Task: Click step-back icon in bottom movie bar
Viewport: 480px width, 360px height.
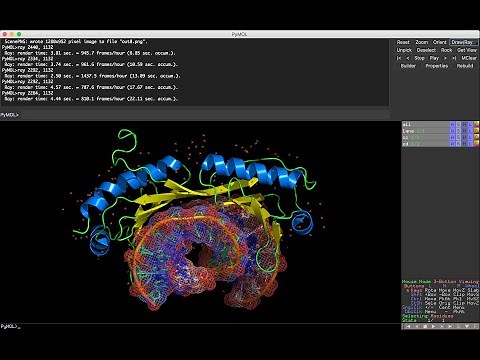Action: pos(417,326)
